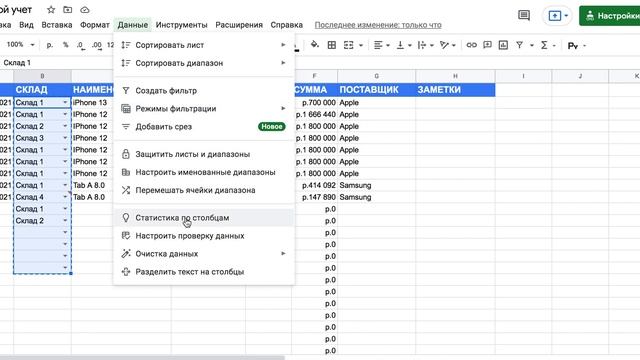Insert a link with the chain icon
Image resolution: width=640 pixels, height=360 pixels.
point(471,45)
